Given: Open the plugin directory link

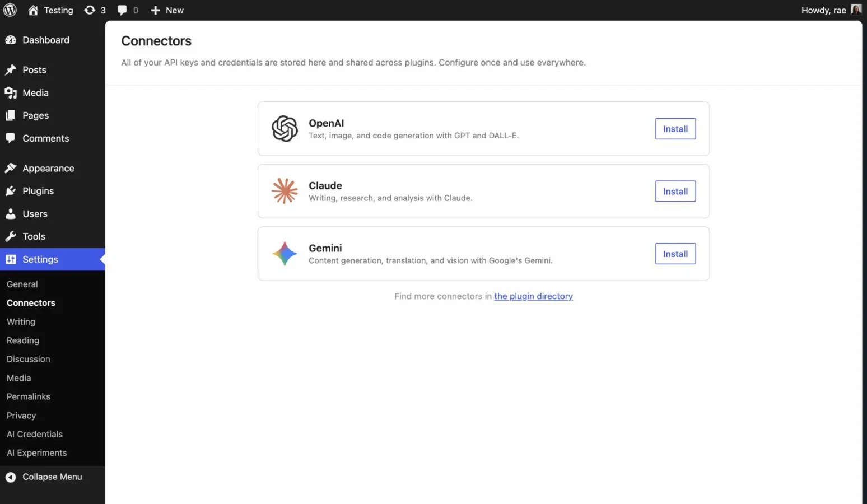Looking at the screenshot, I should [x=533, y=296].
